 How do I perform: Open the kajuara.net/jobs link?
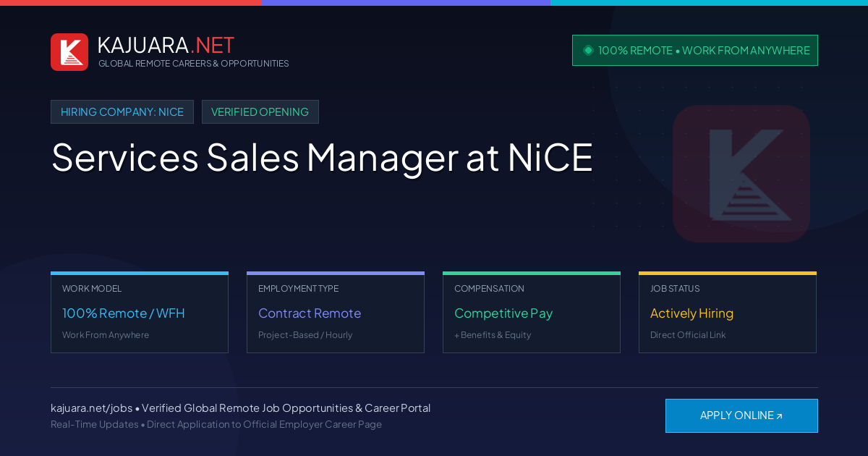(91, 408)
